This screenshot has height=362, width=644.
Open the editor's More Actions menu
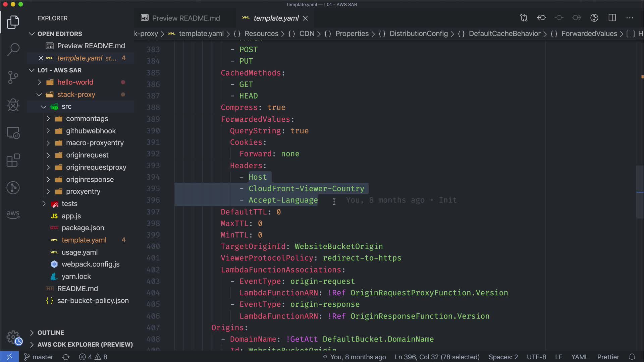[x=630, y=18]
